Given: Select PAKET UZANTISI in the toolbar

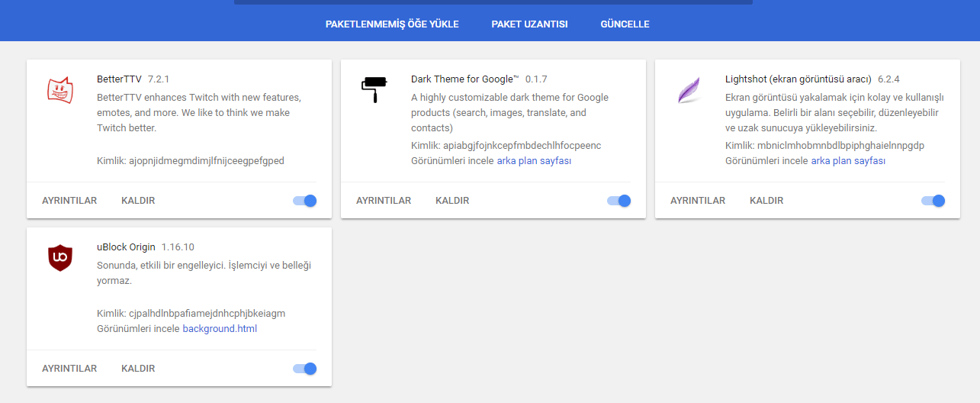Looking at the screenshot, I should [529, 24].
